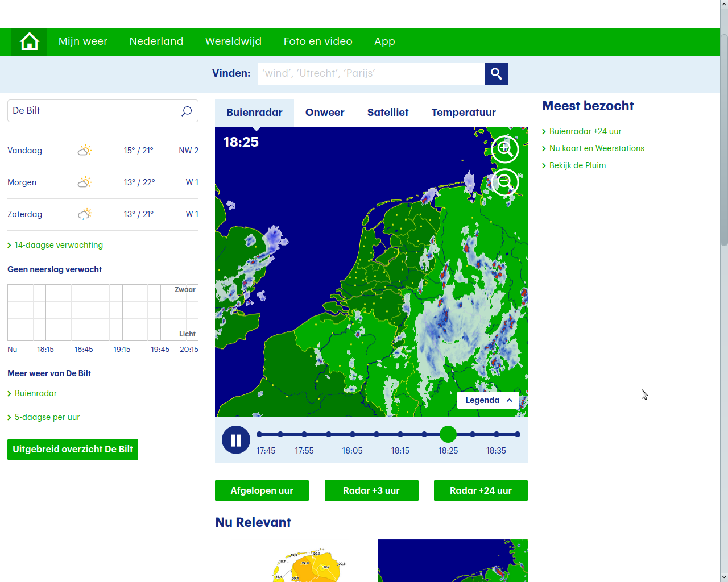Click the De Bilt location field

click(x=103, y=111)
